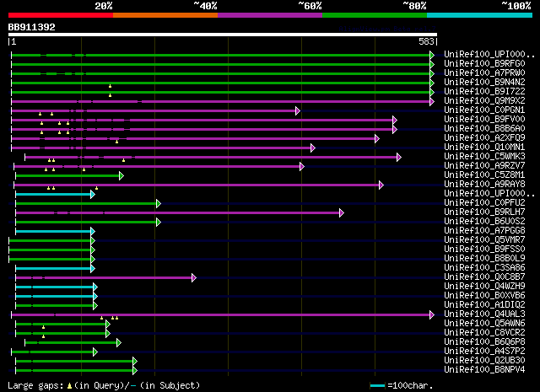The height and width of the screenshot is (392, 540).
Task: Click the cyan 100char scale bar in the legend
Action: (377, 386)
